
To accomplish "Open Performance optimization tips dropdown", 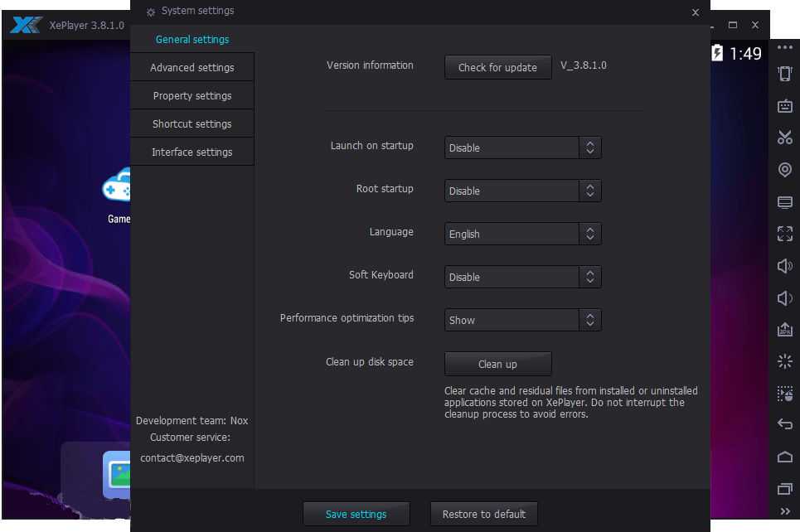I will point(522,320).
